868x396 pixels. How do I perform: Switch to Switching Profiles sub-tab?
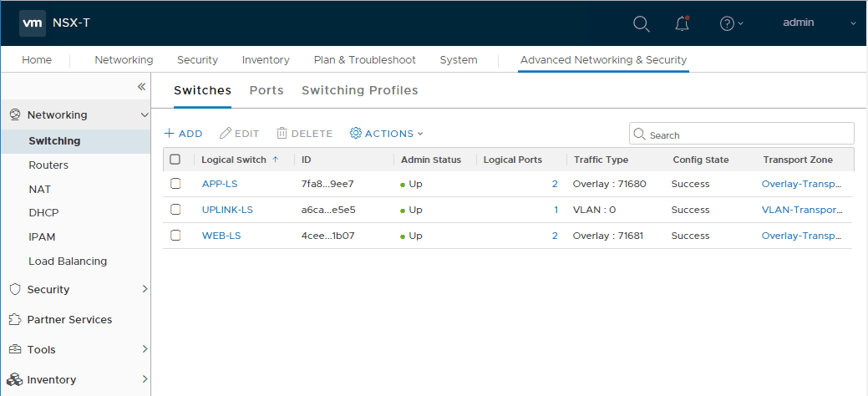360,90
